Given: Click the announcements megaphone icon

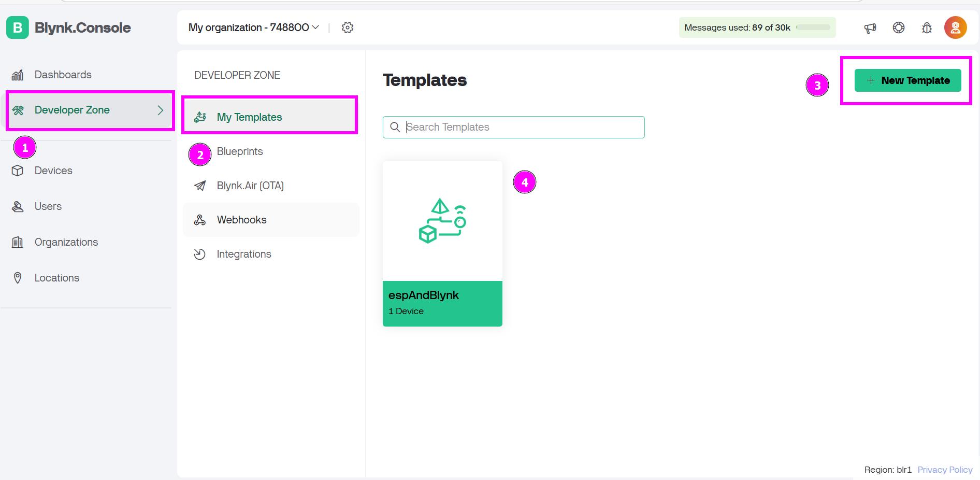Looking at the screenshot, I should pos(870,28).
